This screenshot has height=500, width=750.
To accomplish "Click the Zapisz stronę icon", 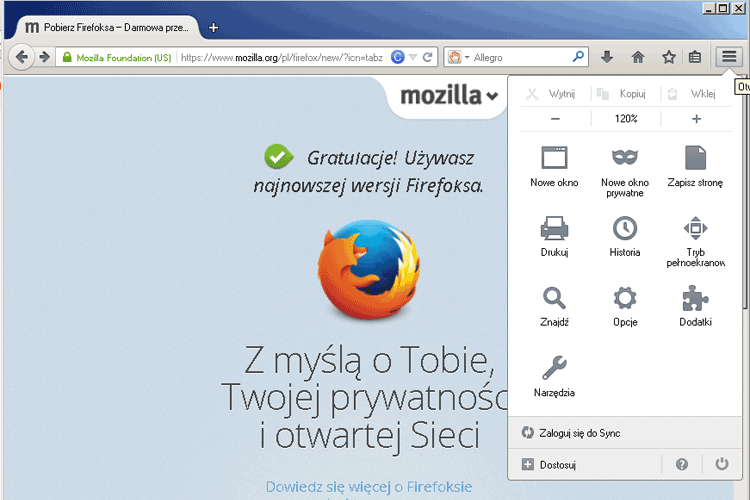I will click(x=695, y=159).
